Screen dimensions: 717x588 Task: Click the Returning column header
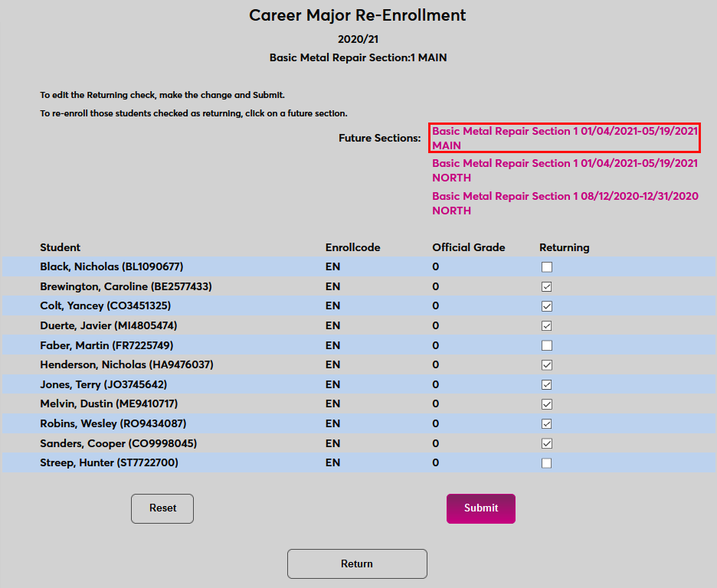(565, 247)
